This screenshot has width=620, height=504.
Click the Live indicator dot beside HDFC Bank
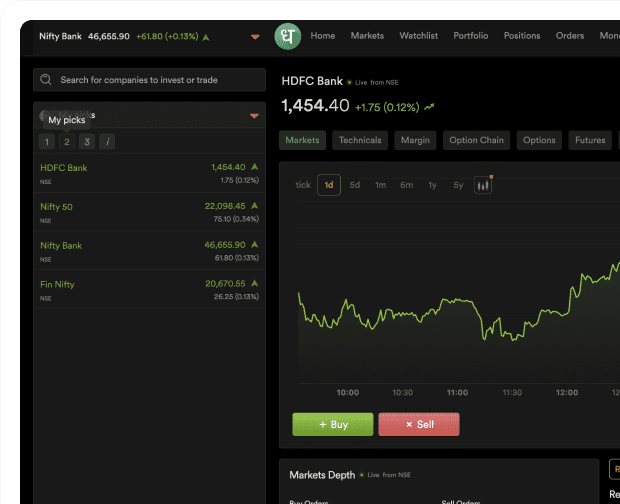coord(349,83)
